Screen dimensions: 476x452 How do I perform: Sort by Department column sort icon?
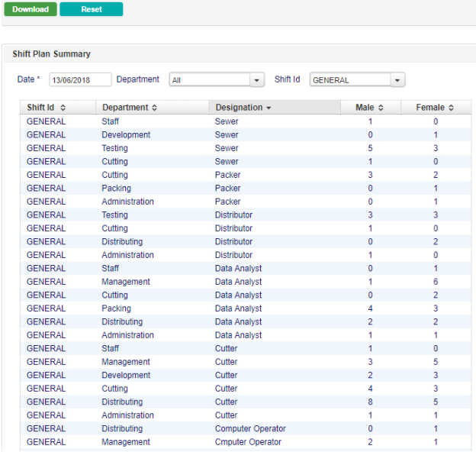(x=155, y=108)
